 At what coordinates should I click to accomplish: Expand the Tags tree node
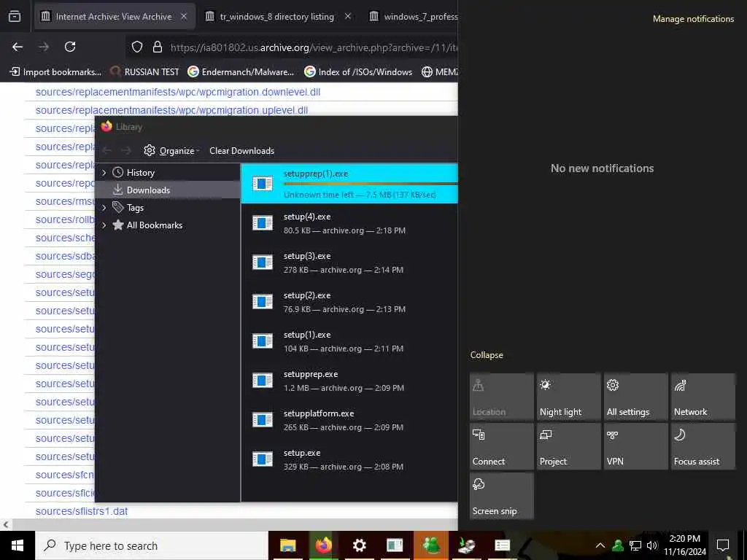coord(104,208)
